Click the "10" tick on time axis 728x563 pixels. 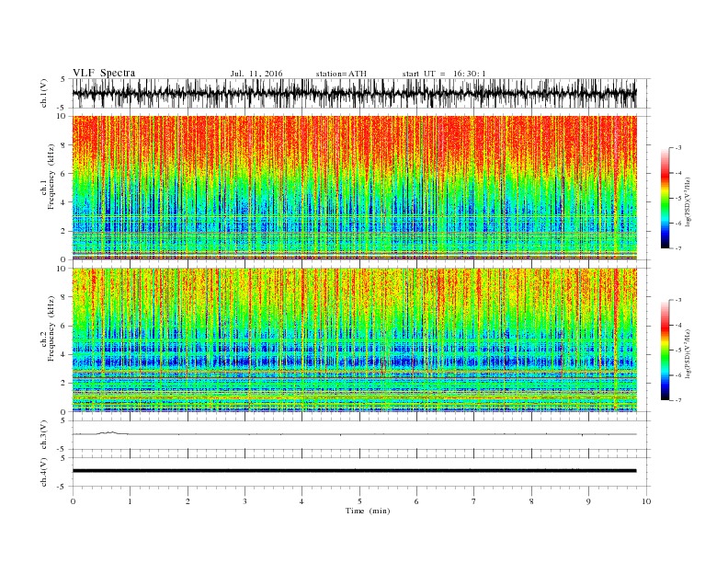pos(646,501)
